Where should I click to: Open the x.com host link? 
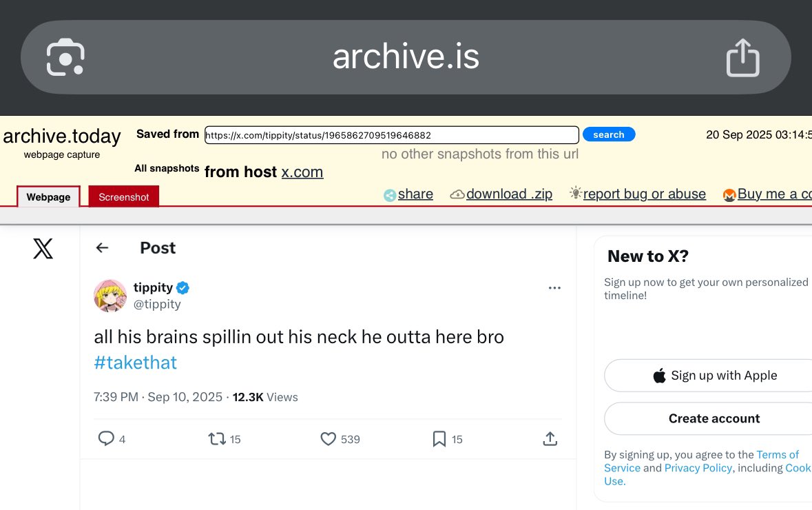point(302,172)
